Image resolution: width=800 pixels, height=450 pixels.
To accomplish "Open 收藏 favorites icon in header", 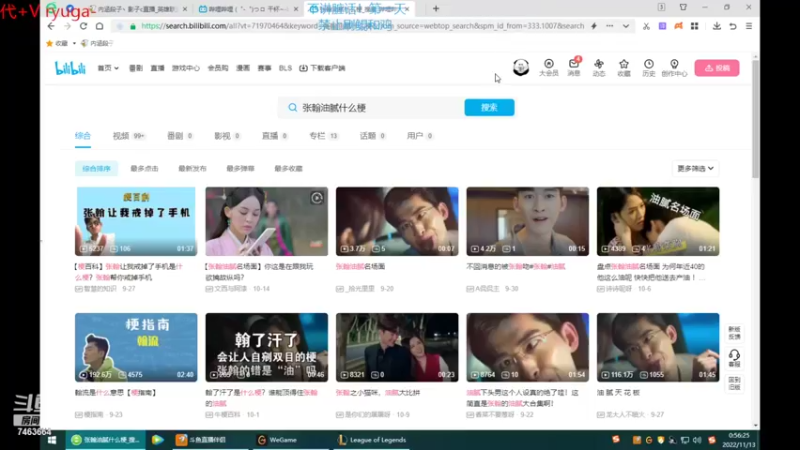I will [x=623, y=67].
